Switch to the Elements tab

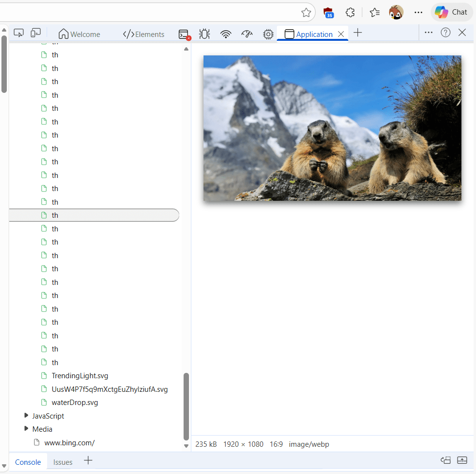click(144, 34)
